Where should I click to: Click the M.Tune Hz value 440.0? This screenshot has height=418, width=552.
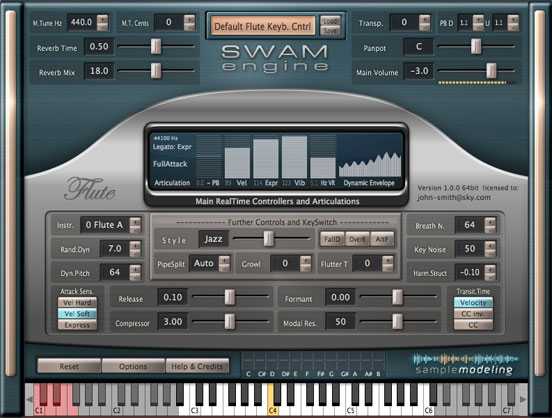pos(82,23)
